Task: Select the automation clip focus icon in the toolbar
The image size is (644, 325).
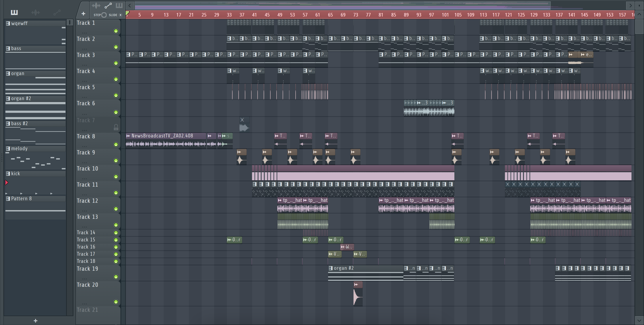Action: click(x=108, y=6)
